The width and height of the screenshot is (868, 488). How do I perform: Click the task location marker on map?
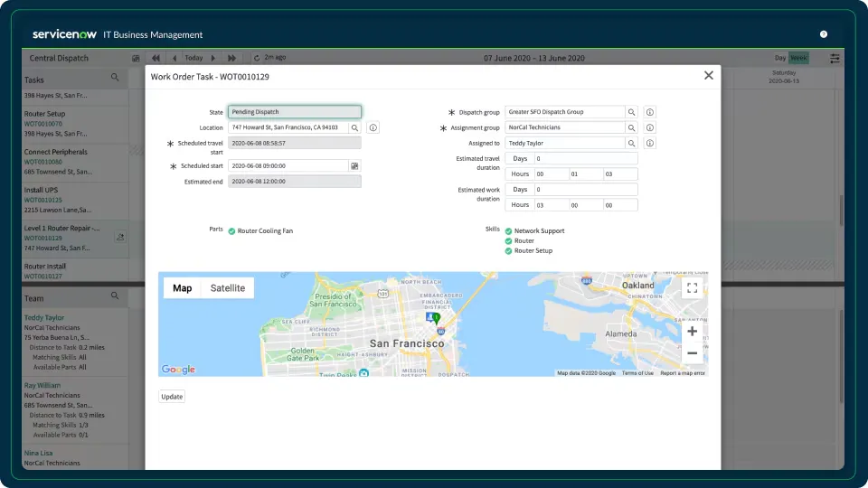[x=436, y=317]
